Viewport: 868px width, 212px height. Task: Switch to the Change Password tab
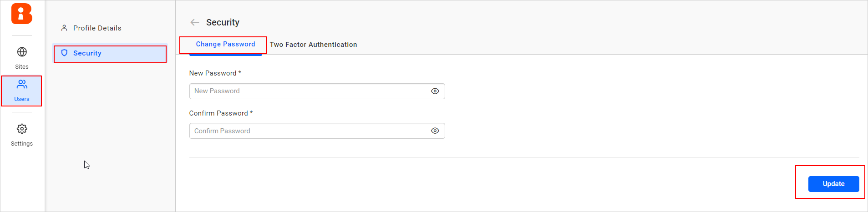click(225, 44)
